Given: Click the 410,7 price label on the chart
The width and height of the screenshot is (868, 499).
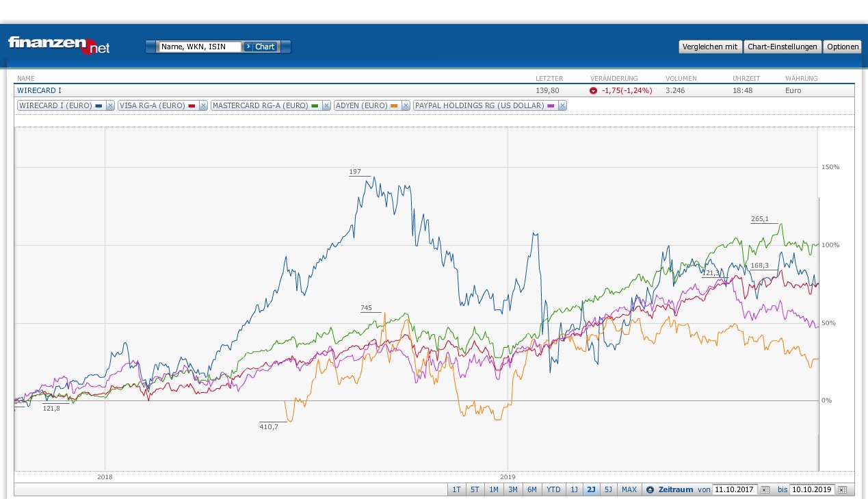Looking at the screenshot, I should pos(269,426).
